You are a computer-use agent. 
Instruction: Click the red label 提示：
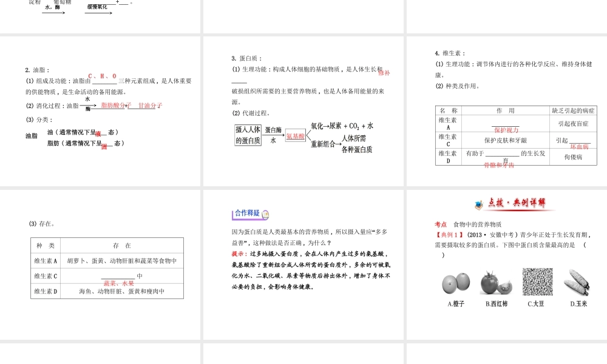[x=240, y=254]
